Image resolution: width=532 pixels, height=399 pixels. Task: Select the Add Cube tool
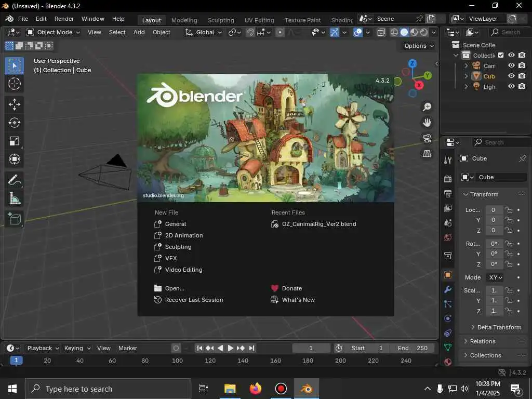tap(14, 219)
